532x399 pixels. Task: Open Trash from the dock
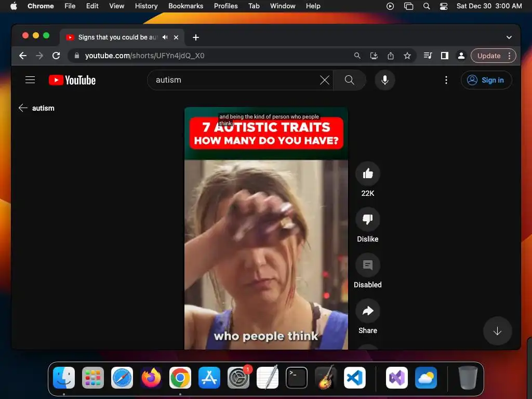(468, 378)
